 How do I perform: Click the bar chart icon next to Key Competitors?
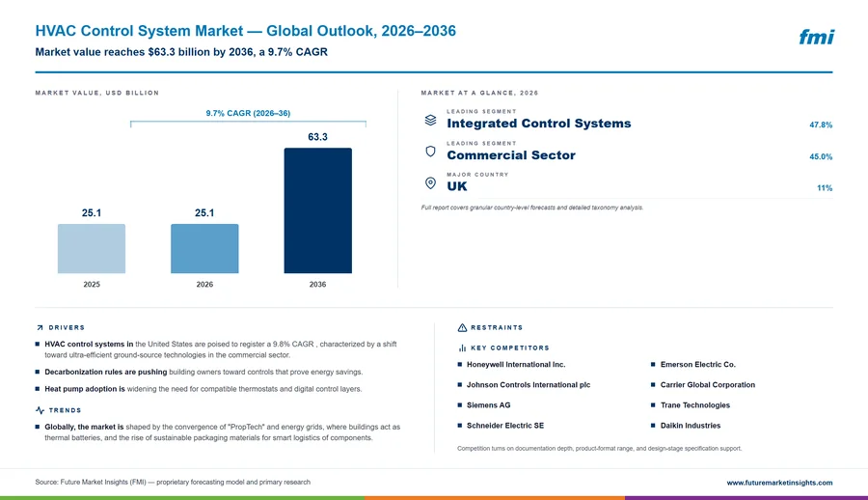click(462, 348)
